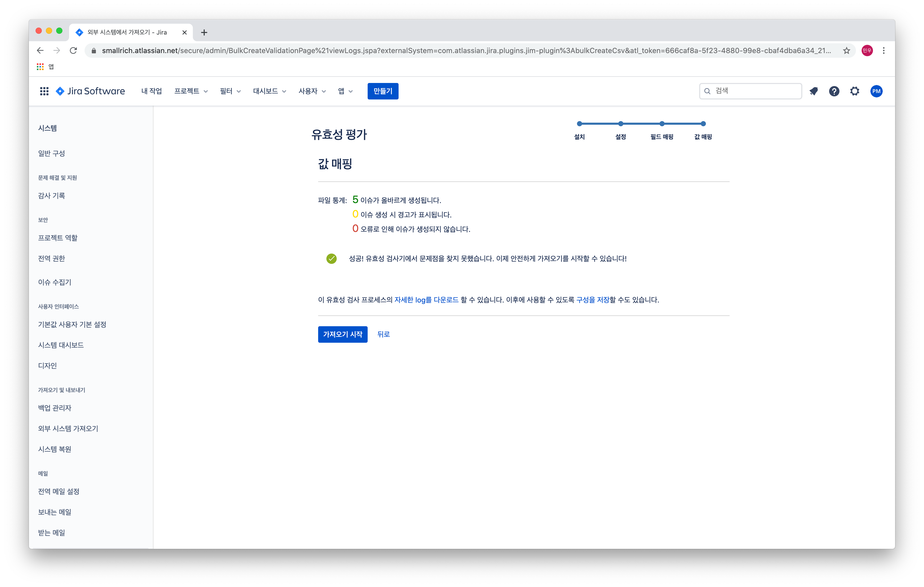Open the 내 작업 menu item
Screen dimensions: 924x587
pyautogui.click(x=151, y=91)
